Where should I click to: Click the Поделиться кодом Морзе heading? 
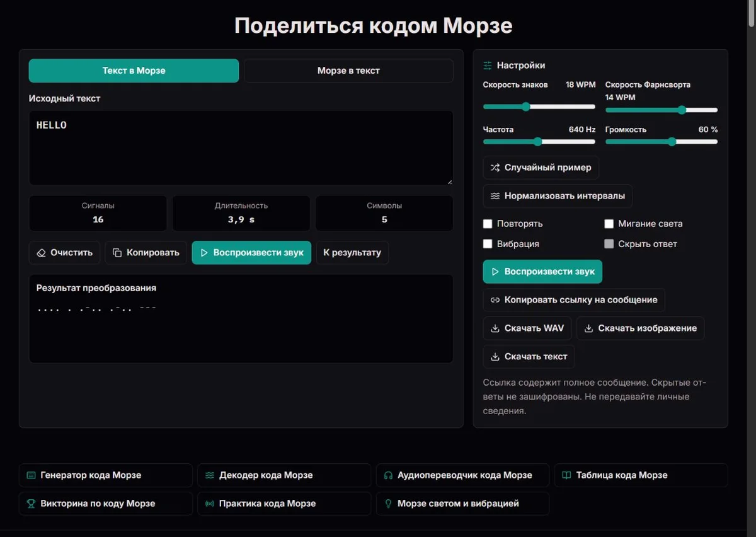pos(374,26)
